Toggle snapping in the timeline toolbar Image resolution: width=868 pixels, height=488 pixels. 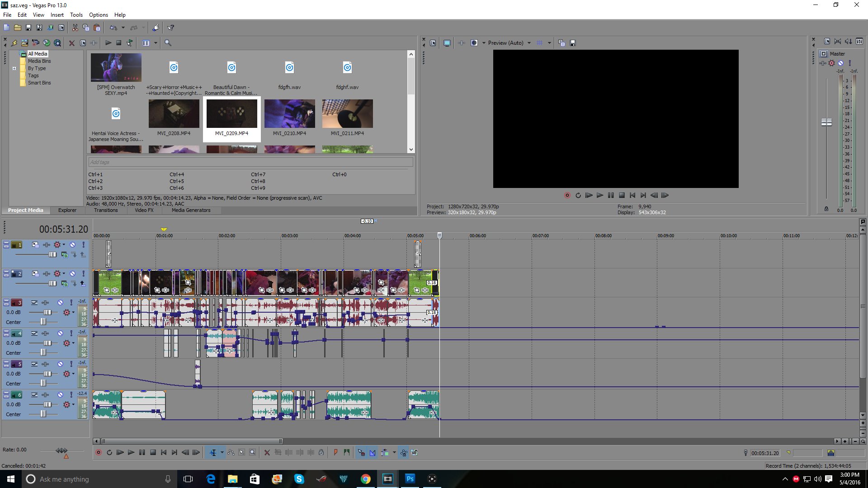362,452
